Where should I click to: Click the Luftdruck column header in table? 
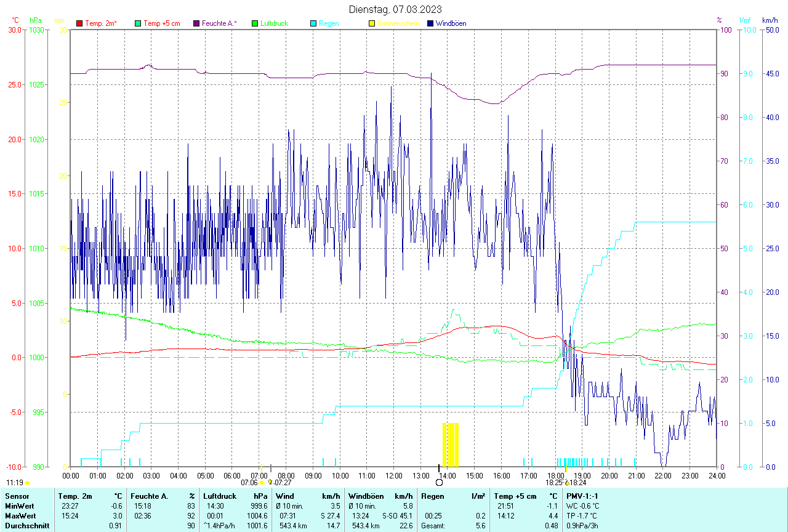pos(220,496)
